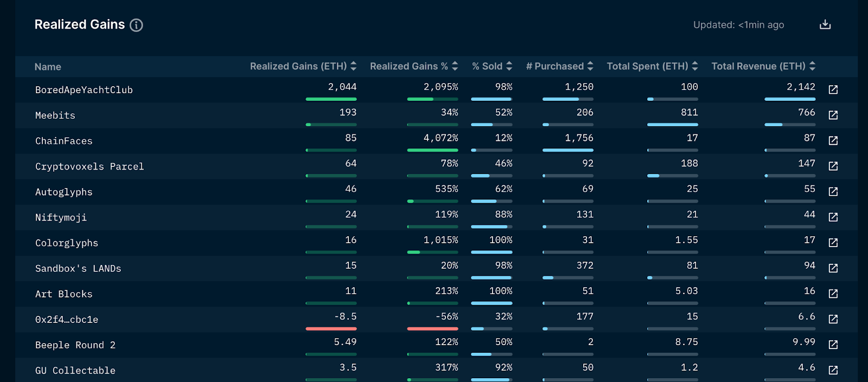Click the blue total spent bar for Meebits

(673, 125)
